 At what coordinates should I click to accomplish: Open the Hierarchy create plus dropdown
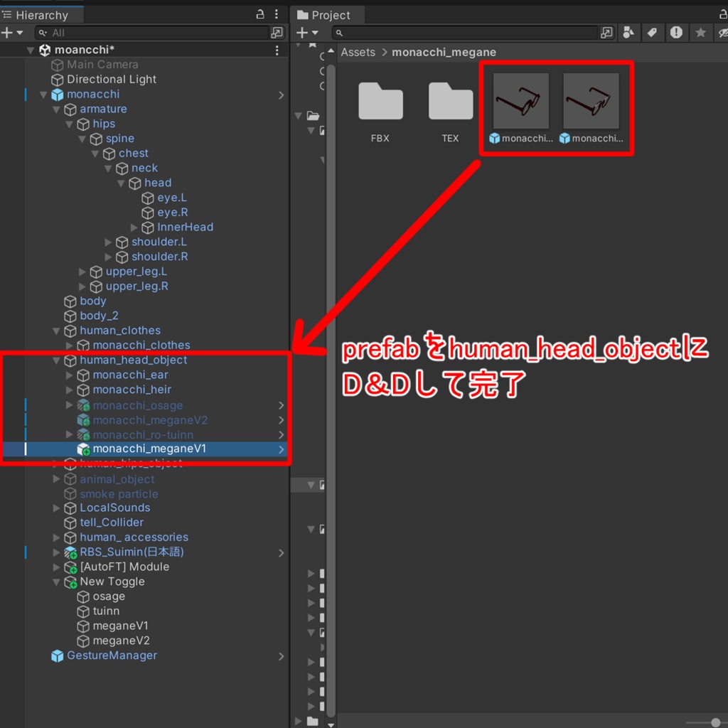11,33
